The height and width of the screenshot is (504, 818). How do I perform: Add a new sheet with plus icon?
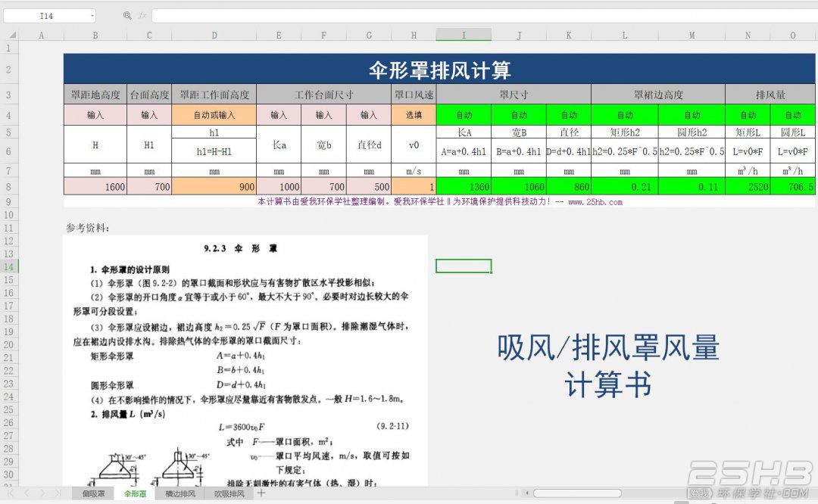(x=261, y=493)
